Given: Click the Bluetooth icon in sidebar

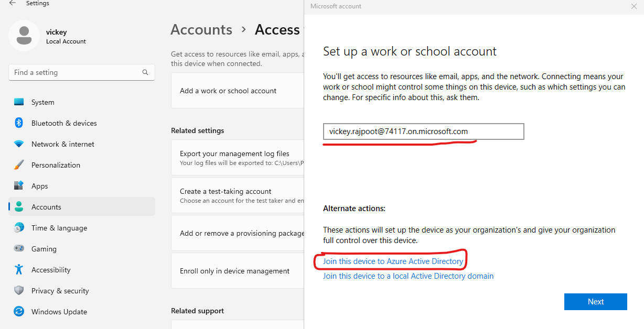Looking at the screenshot, I should click(x=19, y=123).
